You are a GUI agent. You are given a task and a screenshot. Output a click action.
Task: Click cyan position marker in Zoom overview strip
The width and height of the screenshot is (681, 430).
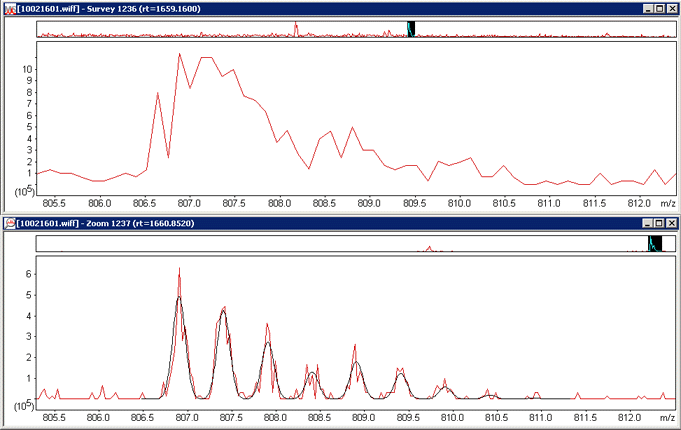click(654, 243)
